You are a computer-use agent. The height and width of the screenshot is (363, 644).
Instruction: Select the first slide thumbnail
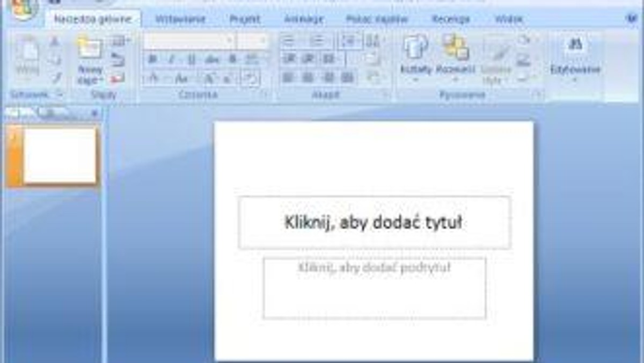(x=60, y=156)
